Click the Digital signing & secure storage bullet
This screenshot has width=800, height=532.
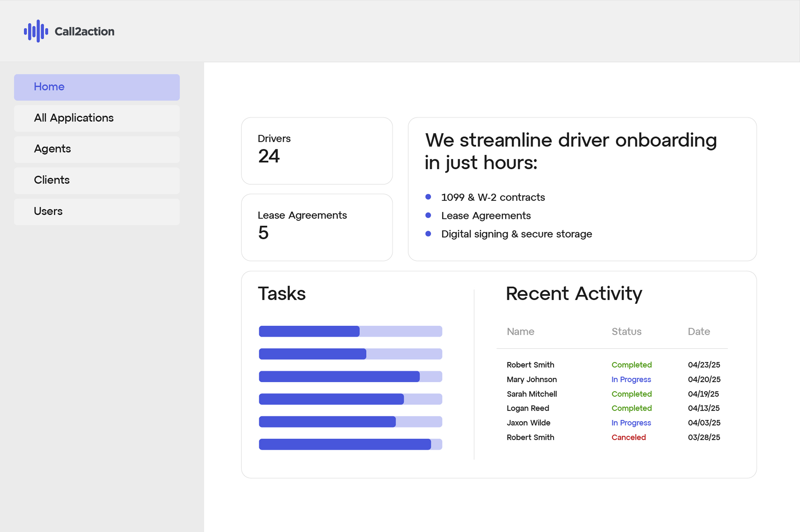(x=517, y=234)
